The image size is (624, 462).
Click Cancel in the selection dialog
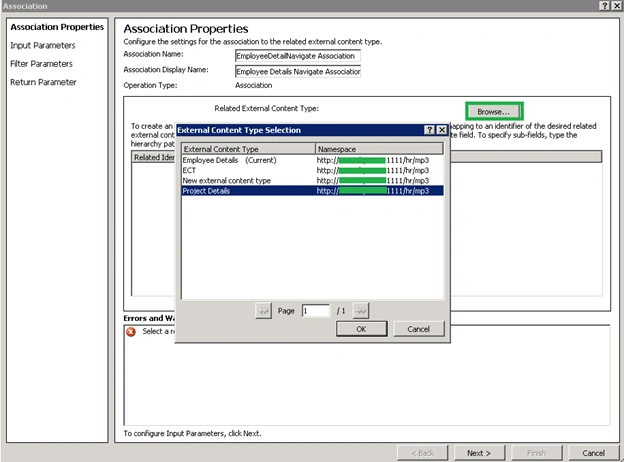(x=419, y=329)
